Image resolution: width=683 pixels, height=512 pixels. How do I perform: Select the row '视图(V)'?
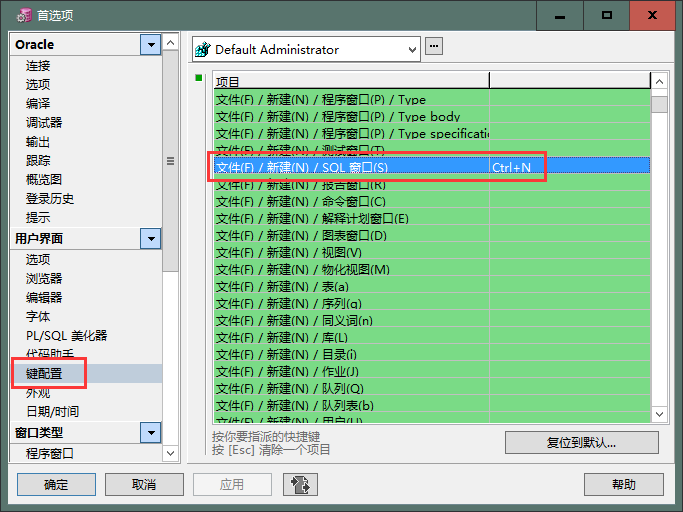[432, 252]
